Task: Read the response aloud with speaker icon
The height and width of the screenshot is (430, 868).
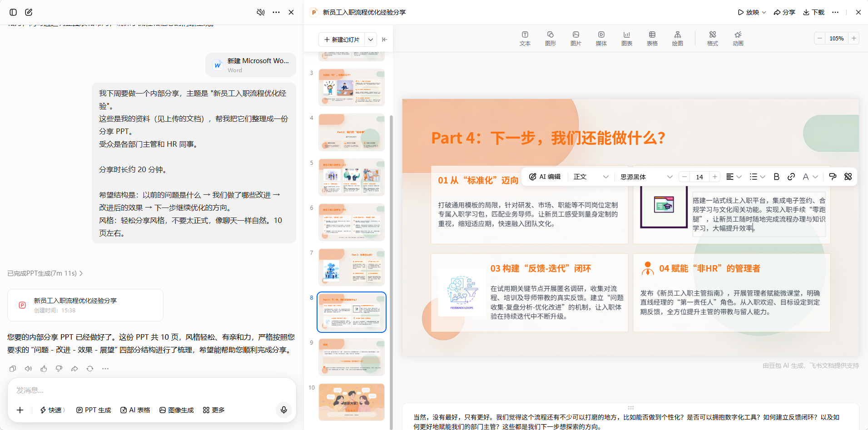Action: tap(28, 369)
